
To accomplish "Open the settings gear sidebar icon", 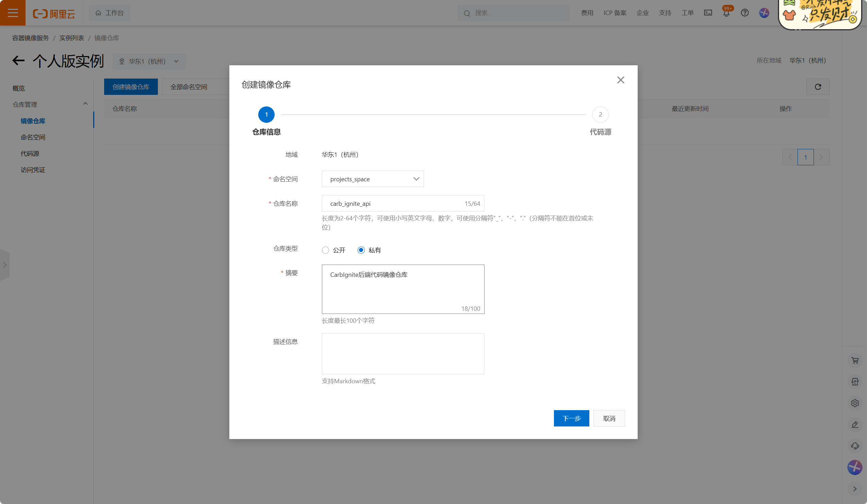I will coord(855,403).
